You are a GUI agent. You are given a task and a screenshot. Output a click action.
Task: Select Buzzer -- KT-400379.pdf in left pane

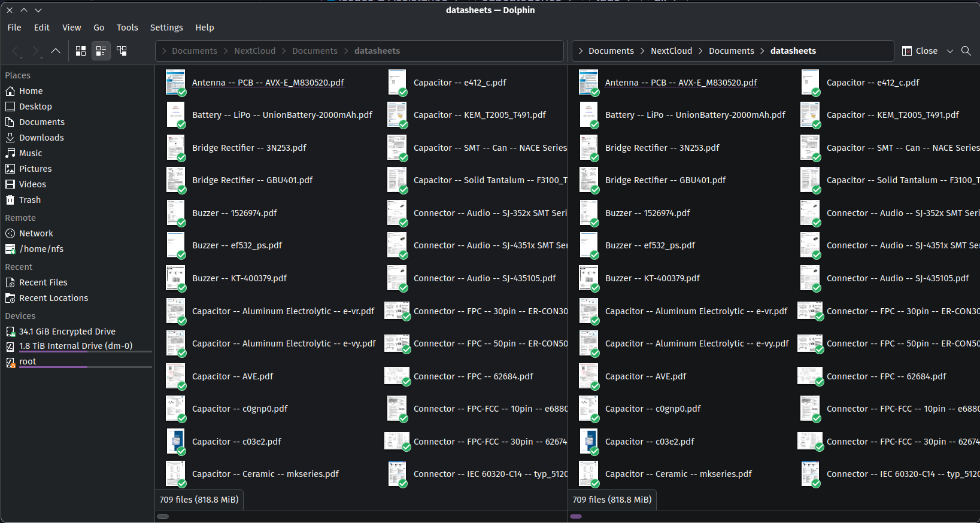tap(239, 278)
